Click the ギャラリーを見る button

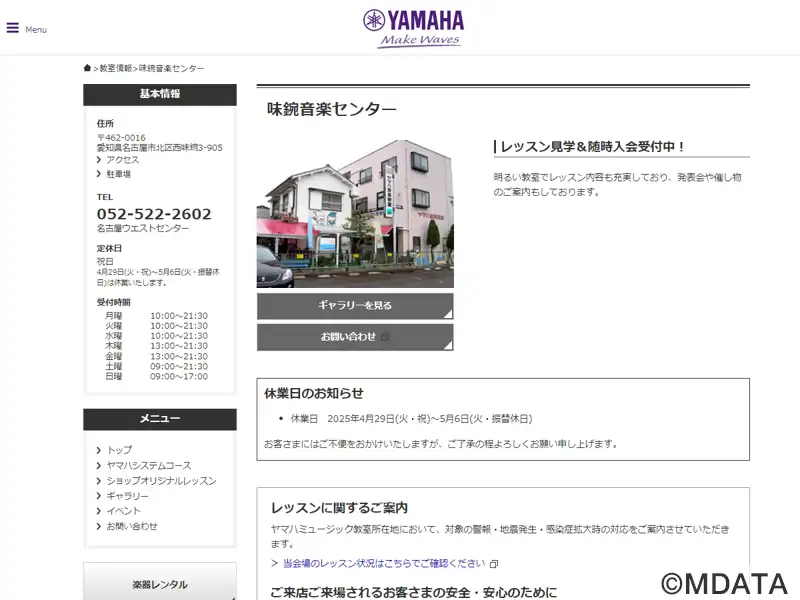coord(355,306)
